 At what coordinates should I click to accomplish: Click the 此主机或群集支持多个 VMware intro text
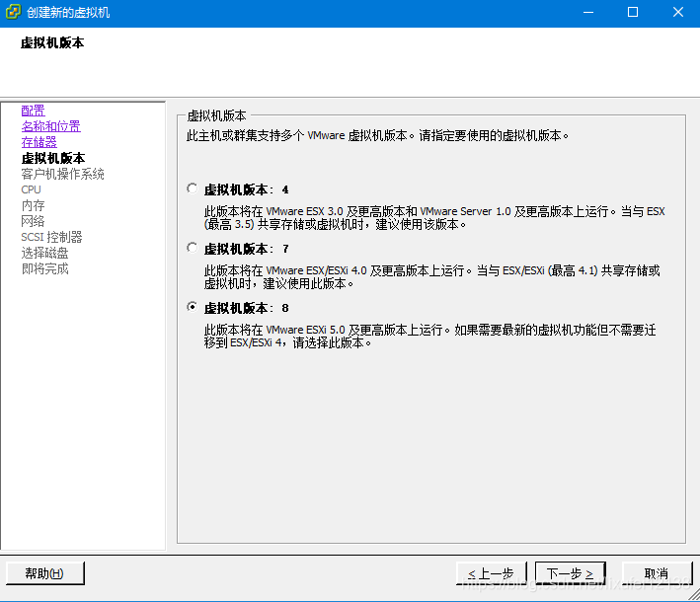coord(378,135)
